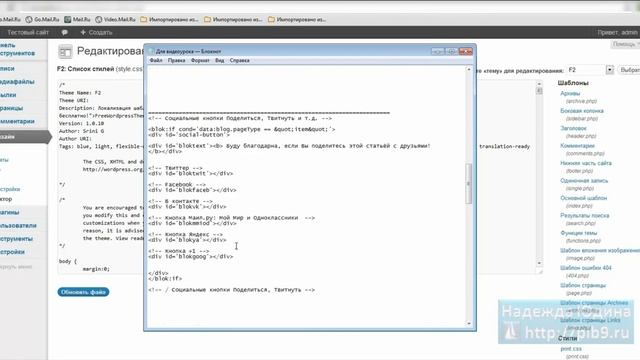Open the Тестовый сайт admin bar link

[x=28, y=32]
